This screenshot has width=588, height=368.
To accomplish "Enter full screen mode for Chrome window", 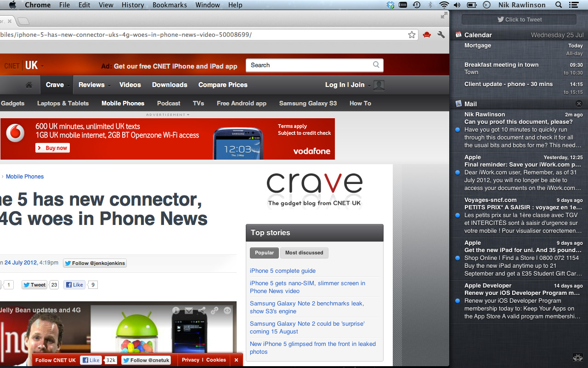I will click(x=444, y=16).
